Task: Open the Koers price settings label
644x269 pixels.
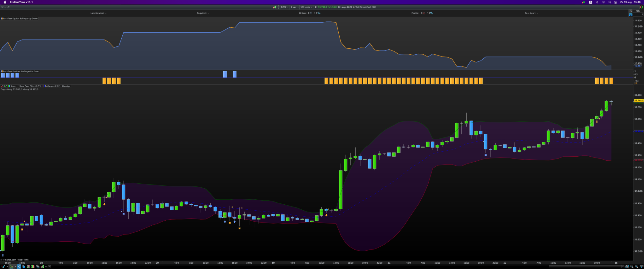Action: pyautogui.click(x=13, y=86)
